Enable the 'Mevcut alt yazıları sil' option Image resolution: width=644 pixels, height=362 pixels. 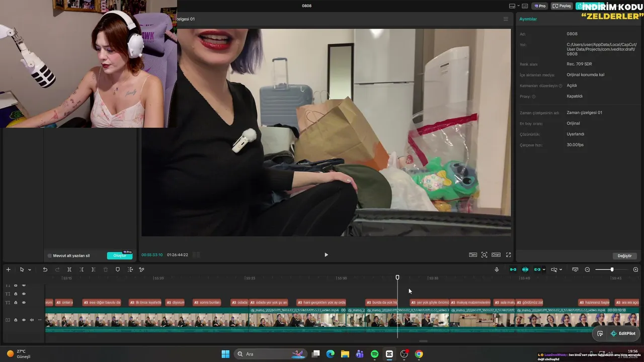49,256
